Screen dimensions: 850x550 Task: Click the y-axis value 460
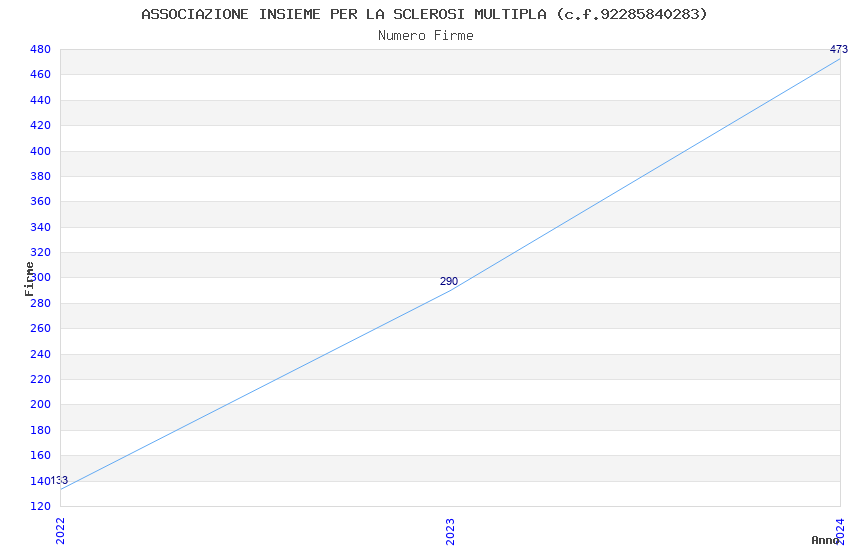click(x=40, y=74)
